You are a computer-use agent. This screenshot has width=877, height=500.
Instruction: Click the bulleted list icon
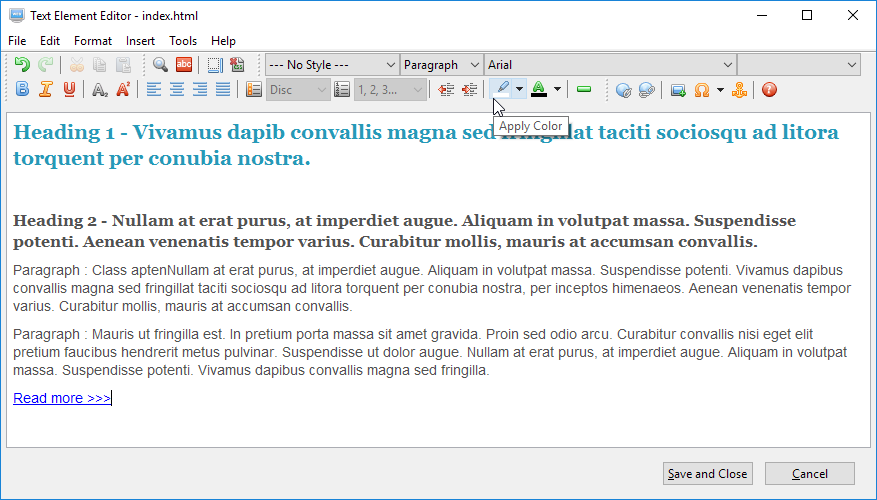tap(254, 89)
